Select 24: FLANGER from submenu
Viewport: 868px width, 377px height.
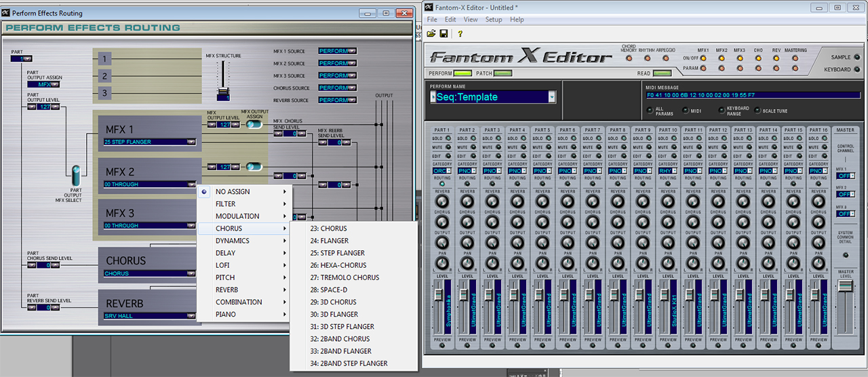tap(330, 241)
